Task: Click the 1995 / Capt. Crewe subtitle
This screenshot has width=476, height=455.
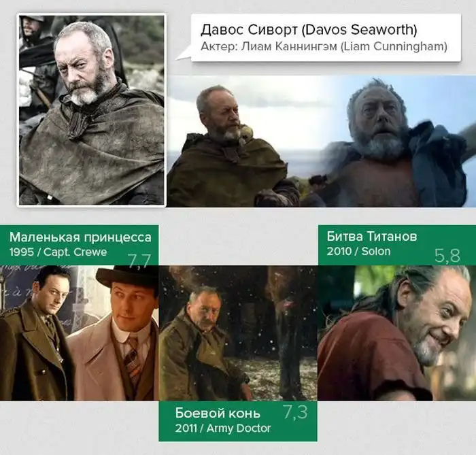Action: point(58,252)
